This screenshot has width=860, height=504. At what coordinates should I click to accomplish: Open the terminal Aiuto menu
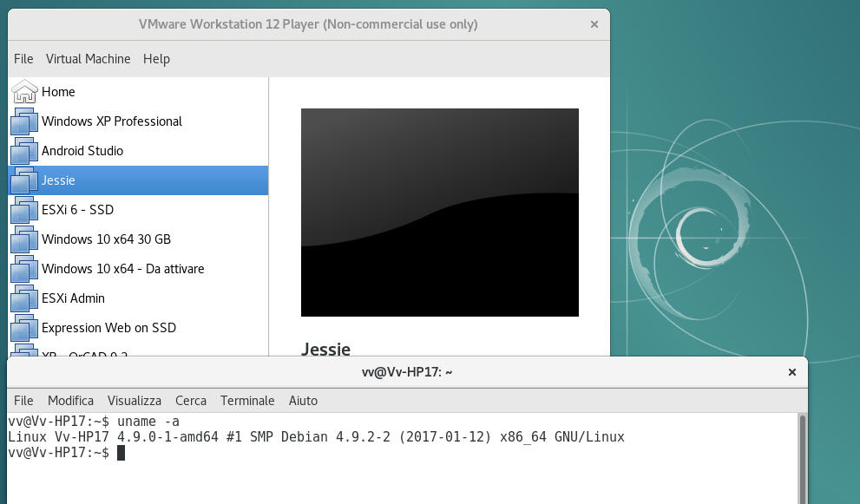(304, 401)
